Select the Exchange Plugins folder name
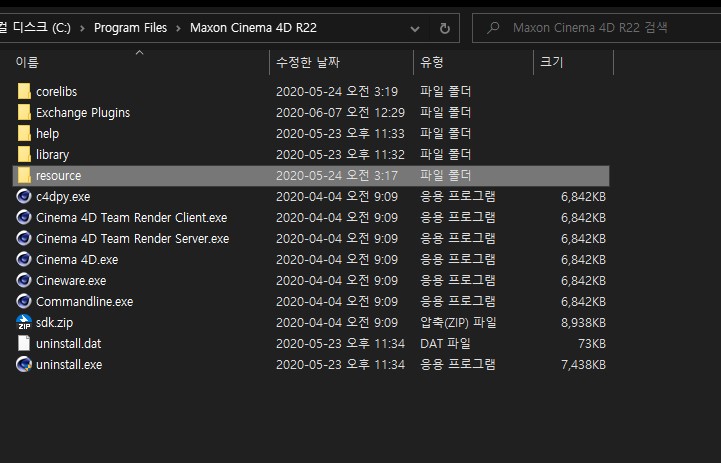Viewport: 721px width, 463px height. 83,113
